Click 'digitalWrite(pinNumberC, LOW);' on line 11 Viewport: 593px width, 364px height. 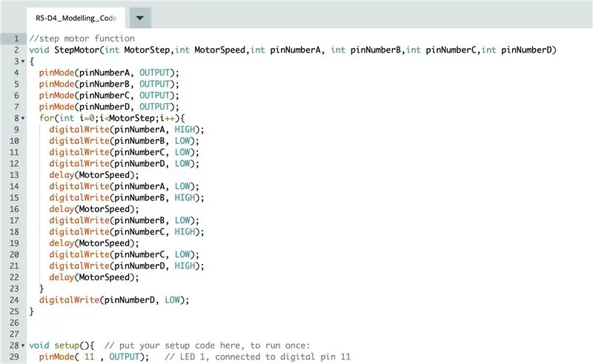pyautogui.click(x=124, y=152)
